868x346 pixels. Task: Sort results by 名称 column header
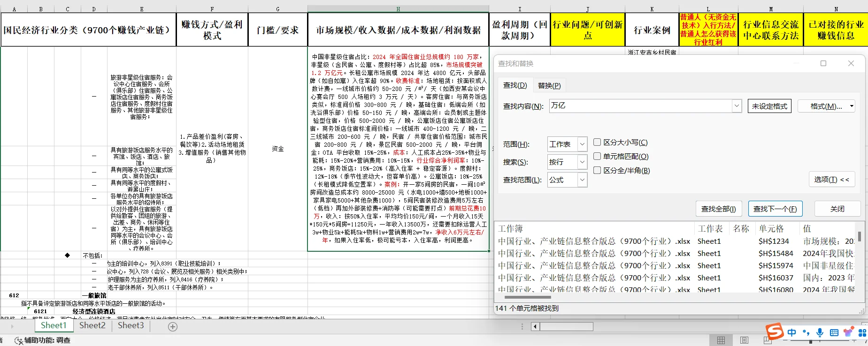(x=742, y=229)
